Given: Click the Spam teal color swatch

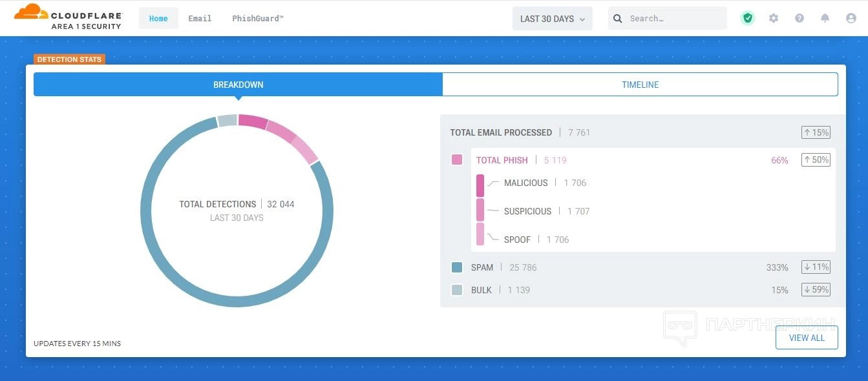Looking at the screenshot, I should (x=457, y=267).
